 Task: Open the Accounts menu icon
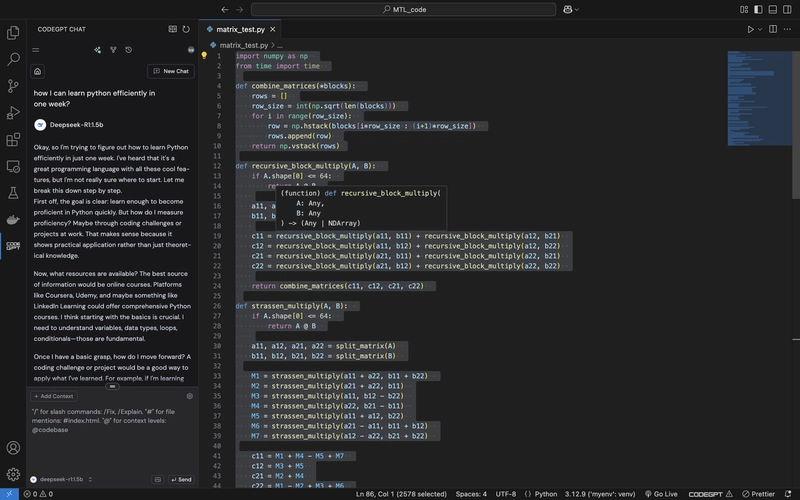(13, 448)
